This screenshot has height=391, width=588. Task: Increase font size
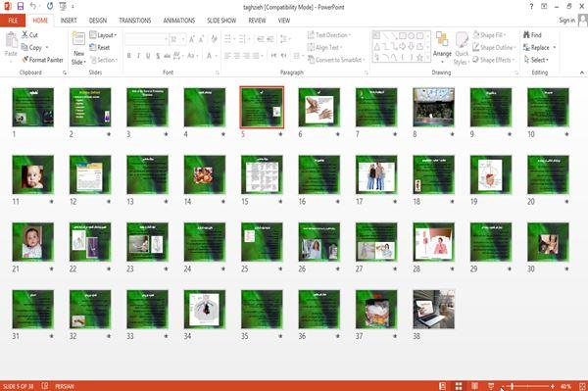[192, 39]
